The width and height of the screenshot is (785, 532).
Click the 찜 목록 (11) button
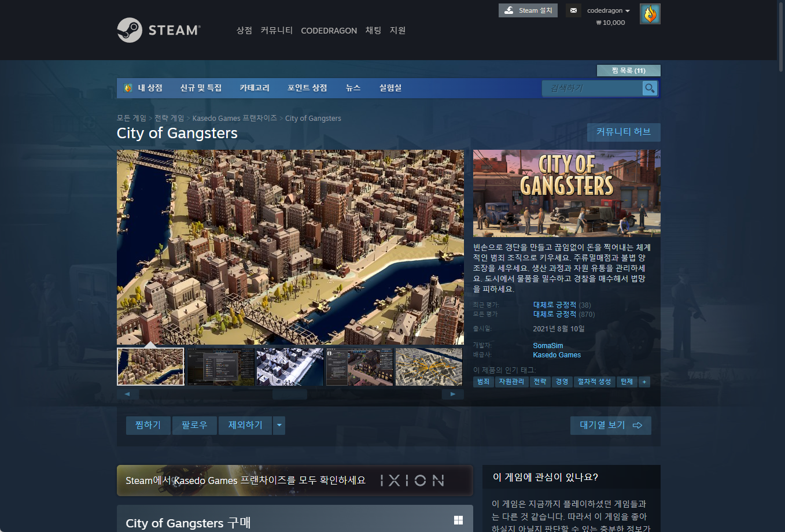[x=628, y=71]
